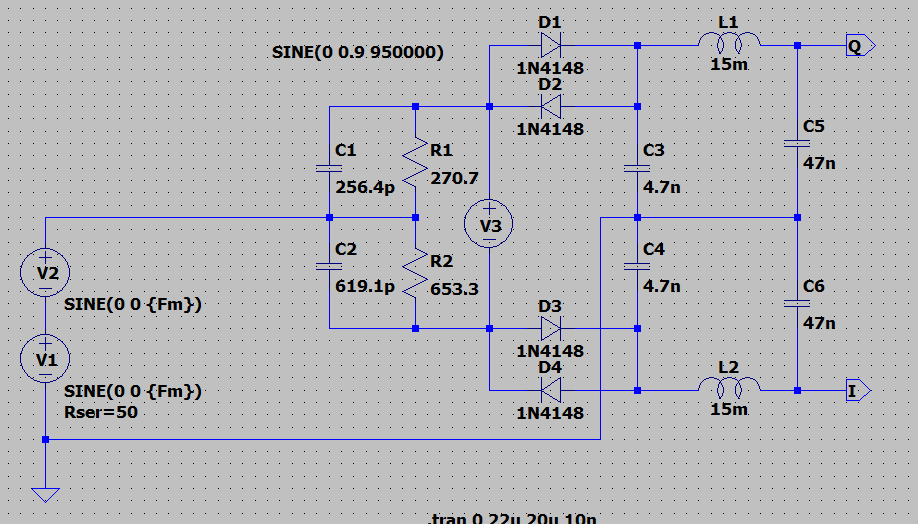Viewport: 918px width, 524px height.
Task: Select the Rser=50 parameter text
Action: pos(102,411)
